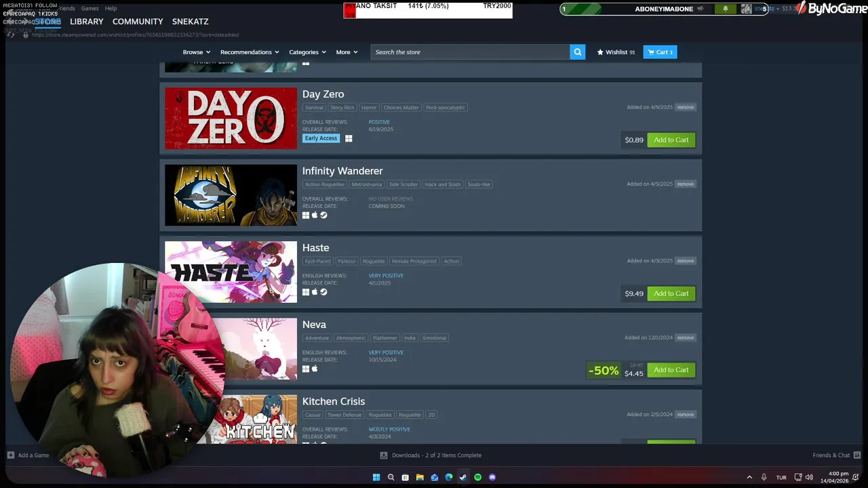Click SteamOS platform icon on Infinity Wanderer

323,215
